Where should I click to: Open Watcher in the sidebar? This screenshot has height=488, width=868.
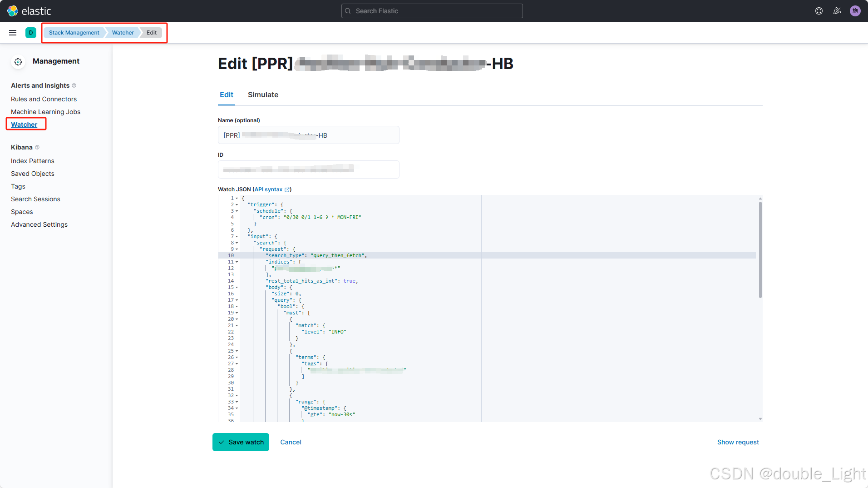tap(24, 124)
